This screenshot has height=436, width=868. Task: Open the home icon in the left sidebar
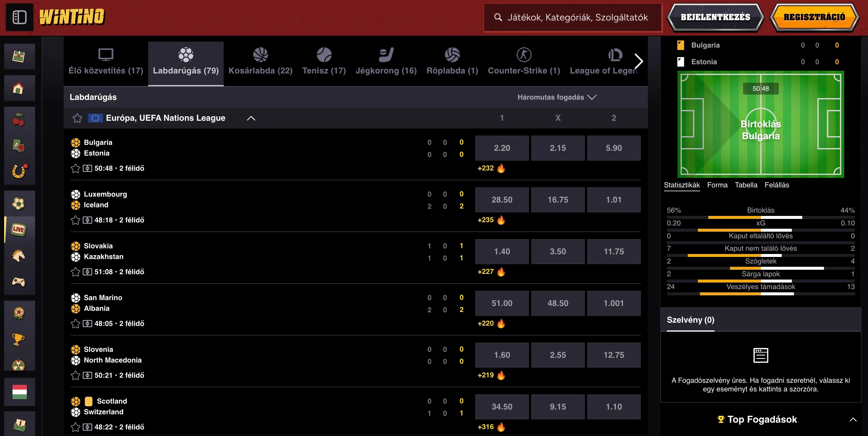click(x=19, y=89)
